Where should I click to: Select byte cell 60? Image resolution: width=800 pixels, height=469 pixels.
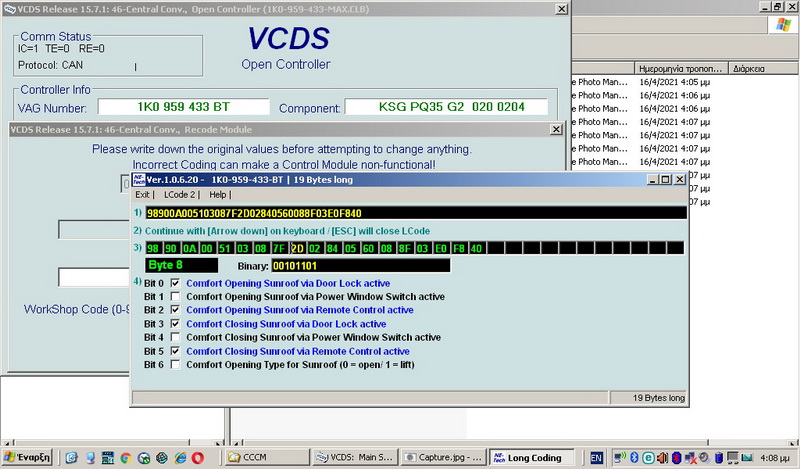click(x=368, y=249)
